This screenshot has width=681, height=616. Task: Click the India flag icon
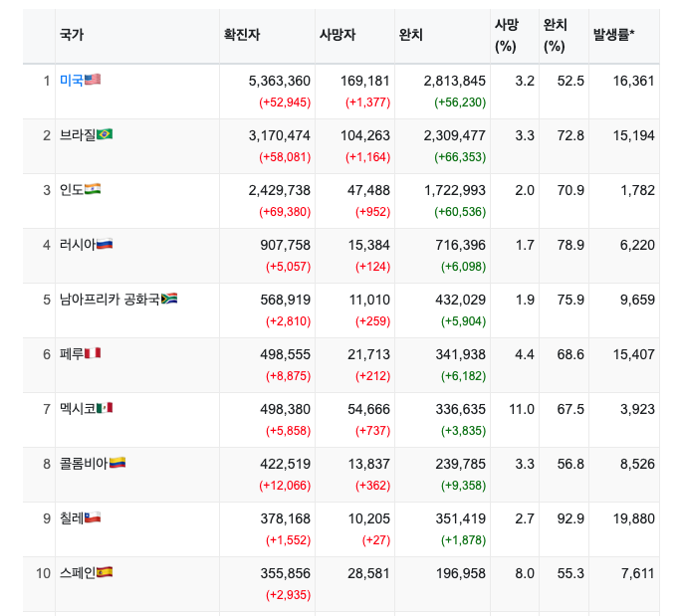tap(92, 189)
